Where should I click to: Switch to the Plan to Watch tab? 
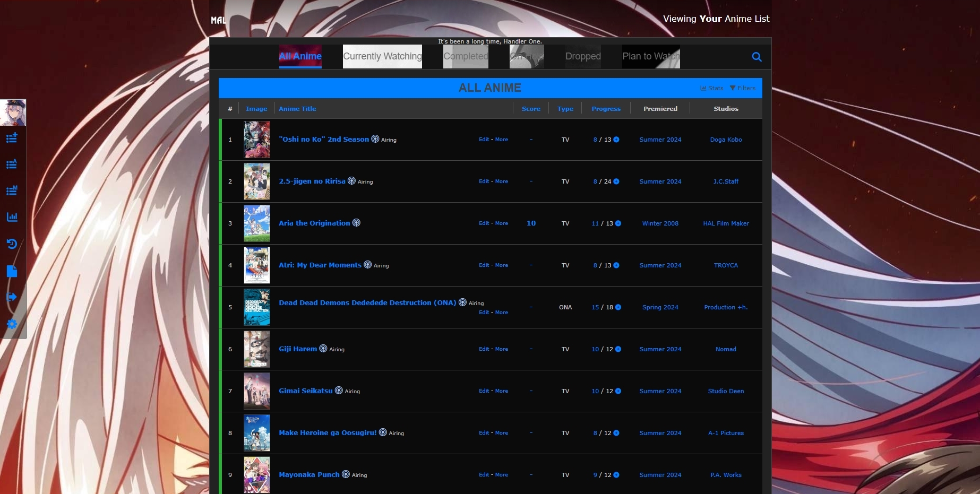651,56
